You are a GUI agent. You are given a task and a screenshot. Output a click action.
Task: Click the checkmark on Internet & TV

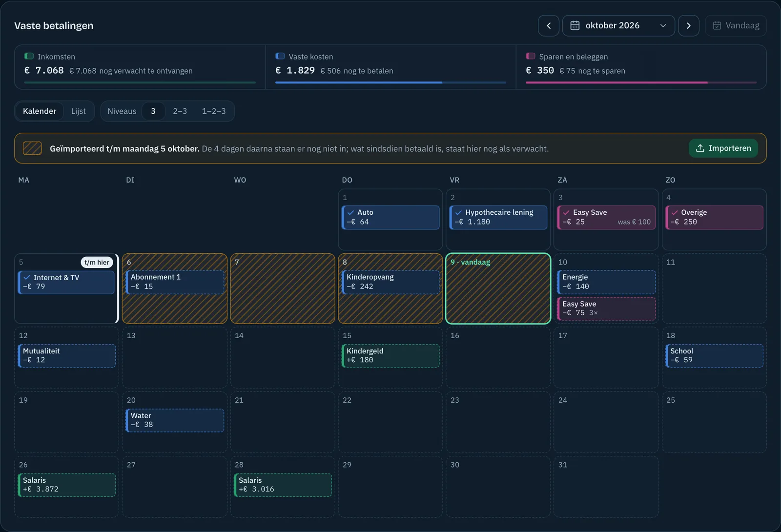(x=27, y=278)
